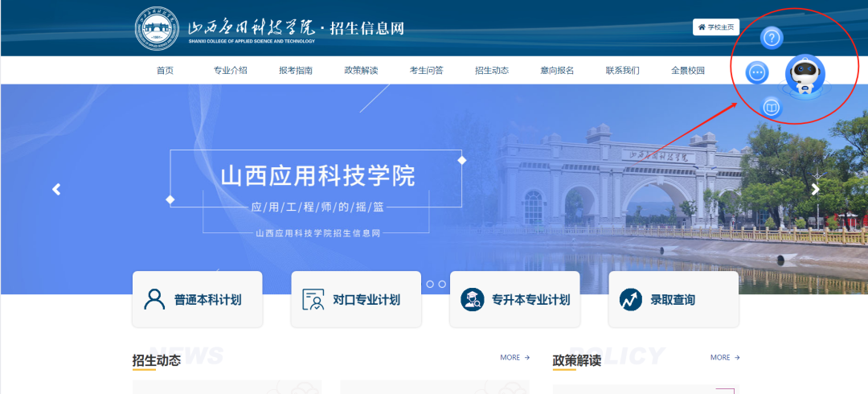
Task: Click the 专升本专业计划 graduate icon
Action: tap(472, 300)
